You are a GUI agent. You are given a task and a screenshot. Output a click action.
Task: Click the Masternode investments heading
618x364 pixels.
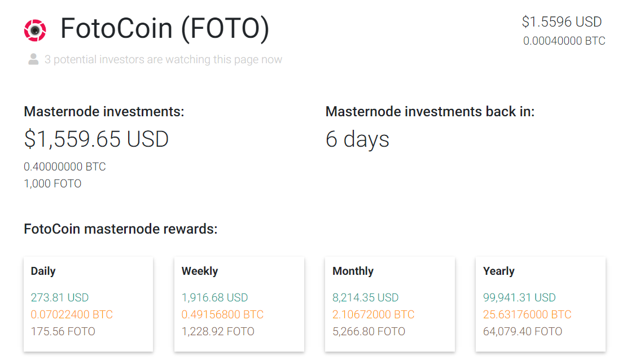click(104, 112)
